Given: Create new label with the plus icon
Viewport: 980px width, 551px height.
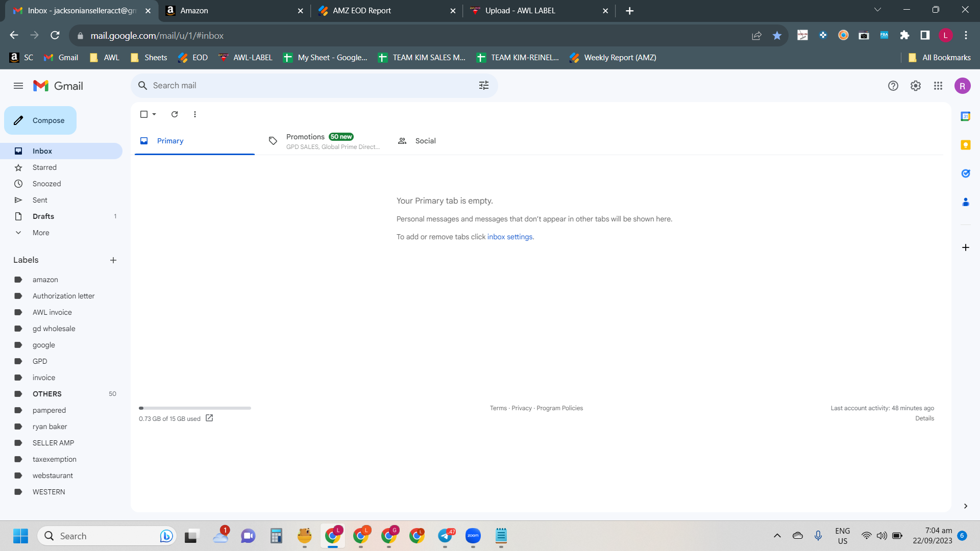Looking at the screenshot, I should [113, 260].
